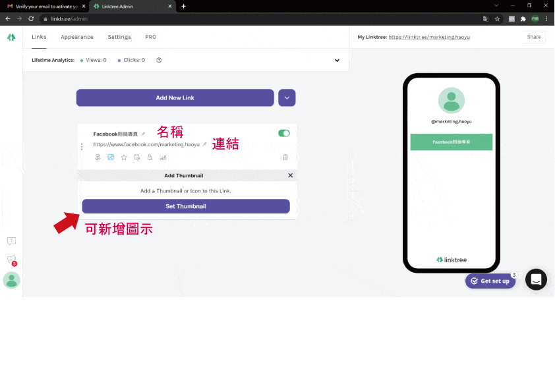This screenshot has height=392, width=555.
Task: Toggle the Facebook link visibility switch
Action: (284, 133)
